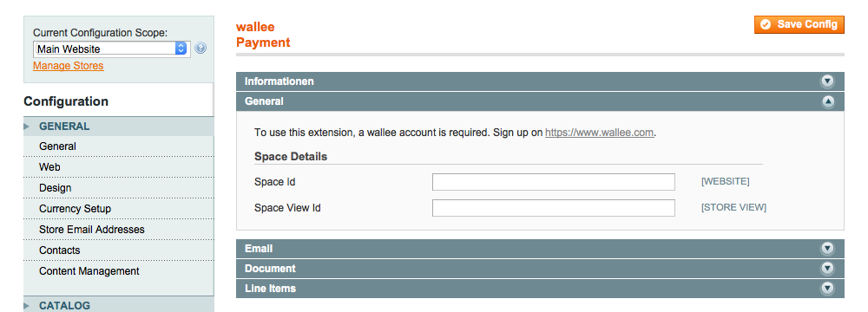Image resolution: width=868 pixels, height=312 pixels.
Task: Select Web in the configuration sidebar
Action: 118,167
